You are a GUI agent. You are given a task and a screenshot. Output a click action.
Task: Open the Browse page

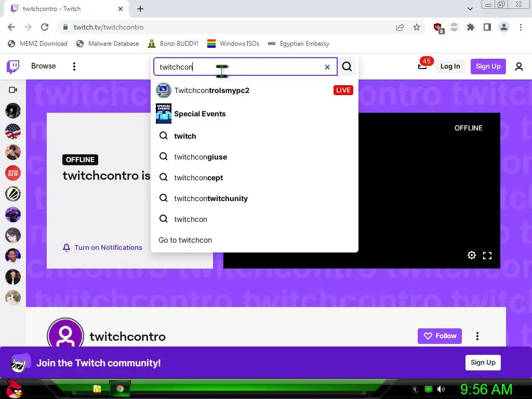[x=44, y=66]
